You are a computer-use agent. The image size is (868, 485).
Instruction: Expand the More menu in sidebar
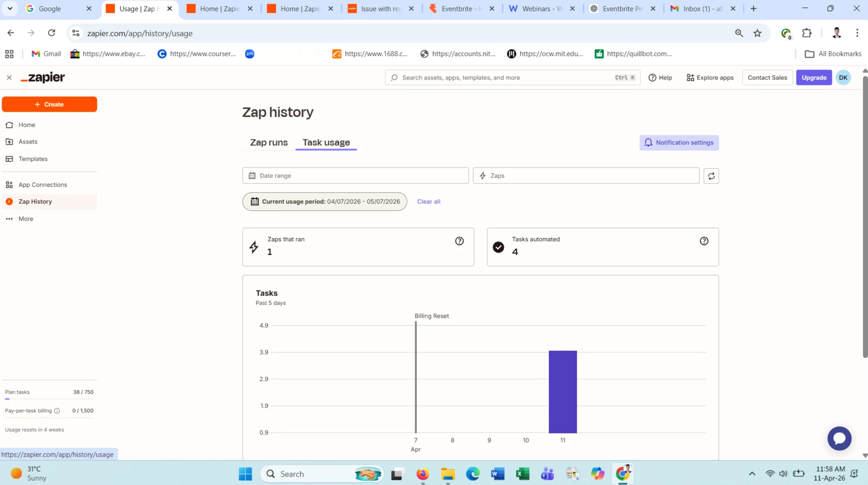(x=26, y=219)
